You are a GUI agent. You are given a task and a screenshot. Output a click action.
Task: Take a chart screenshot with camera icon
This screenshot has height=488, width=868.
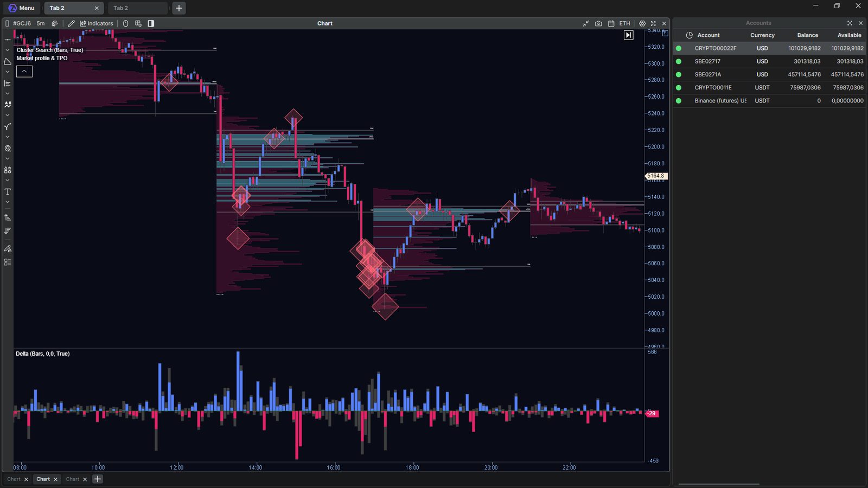pos(598,23)
